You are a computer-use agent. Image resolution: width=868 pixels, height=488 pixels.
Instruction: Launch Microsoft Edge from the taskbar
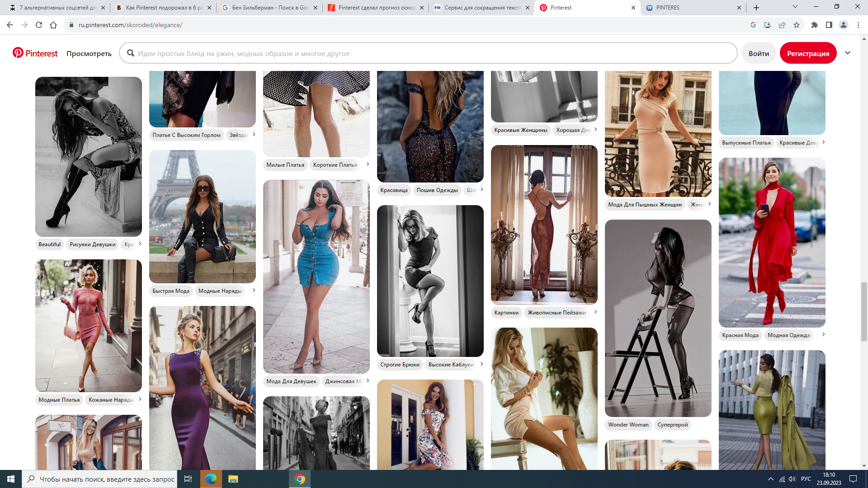pyautogui.click(x=211, y=479)
